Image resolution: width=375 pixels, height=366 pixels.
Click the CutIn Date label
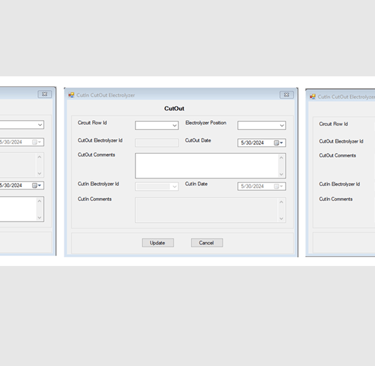click(x=196, y=184)
